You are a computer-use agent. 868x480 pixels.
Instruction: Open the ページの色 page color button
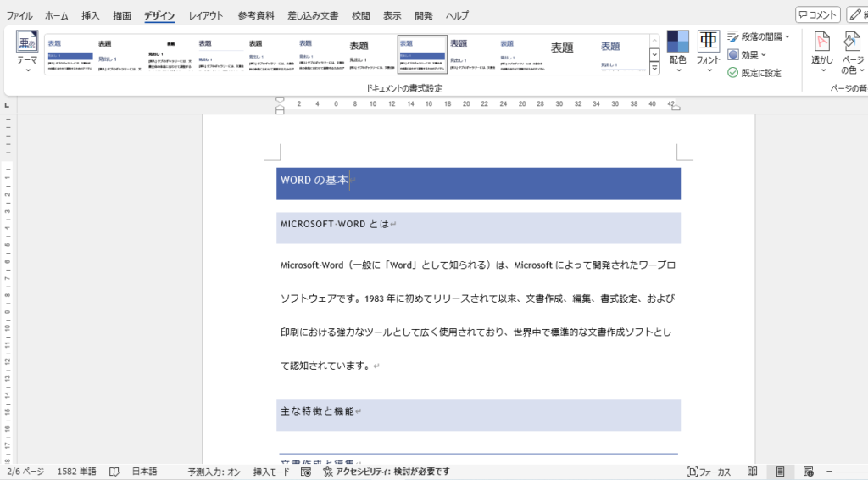point(853,52)
